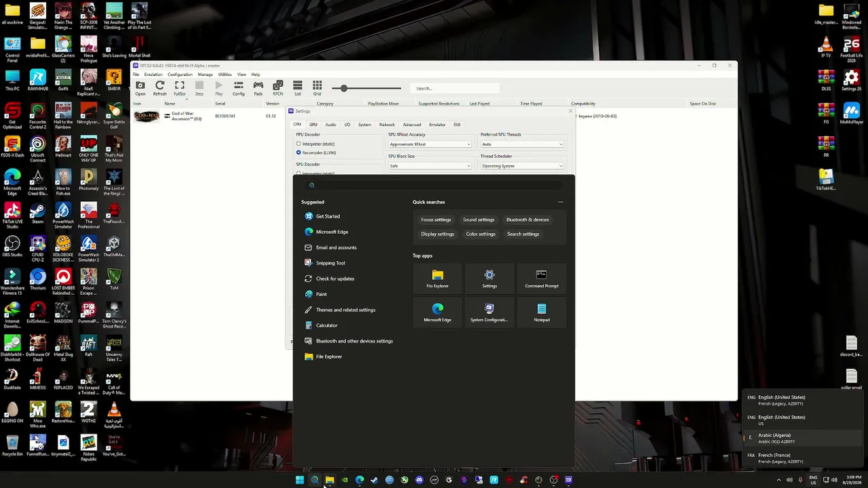Click the Color settings quick search
Screen dimensions: 868x488
pyautogui.click(x=481, y=234)
